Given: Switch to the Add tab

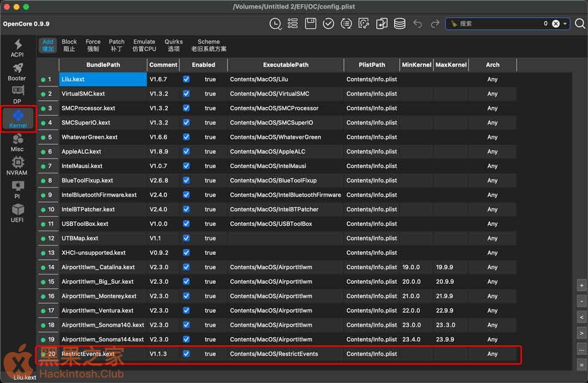Looking at the screenshot, I should [47, 45].
